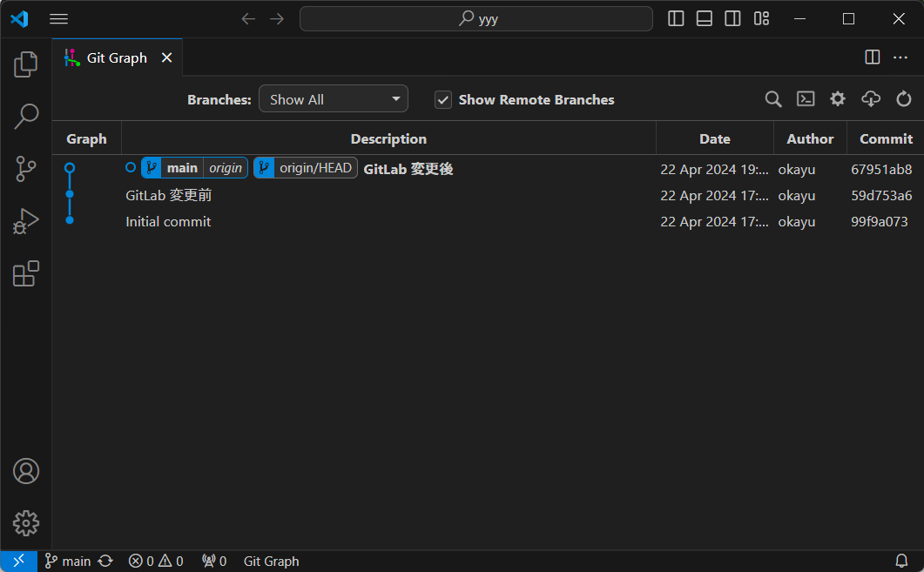Refresh the Git Graph view
Image resolution: width=924 pixels, height=572 pixels.
click(x=903, y=98)
